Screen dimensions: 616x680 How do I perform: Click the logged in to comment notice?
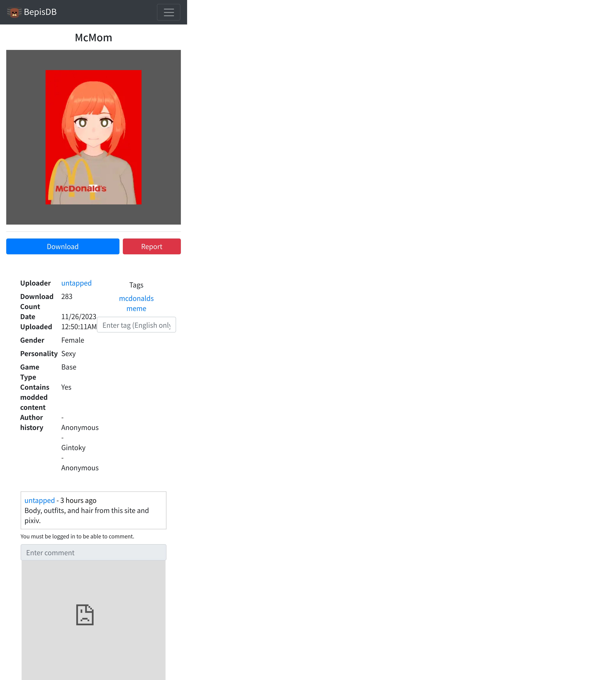77,536
